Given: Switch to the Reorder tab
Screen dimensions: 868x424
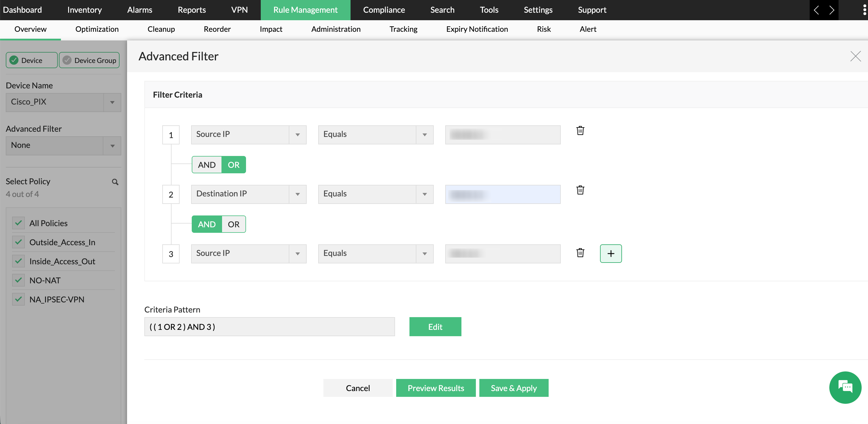Looking at the screenshot, I should [217, 29].
